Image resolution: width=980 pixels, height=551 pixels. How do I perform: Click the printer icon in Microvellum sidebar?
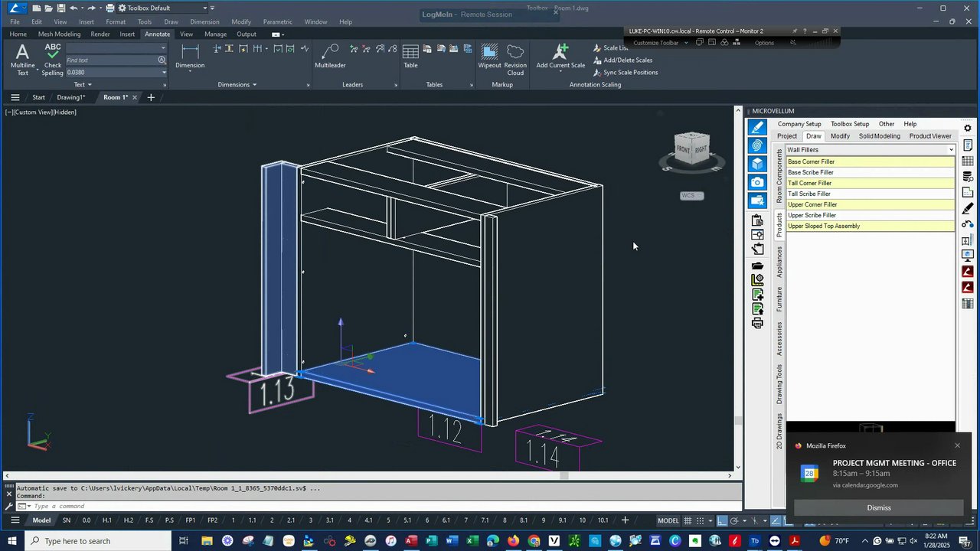point(757,323)
